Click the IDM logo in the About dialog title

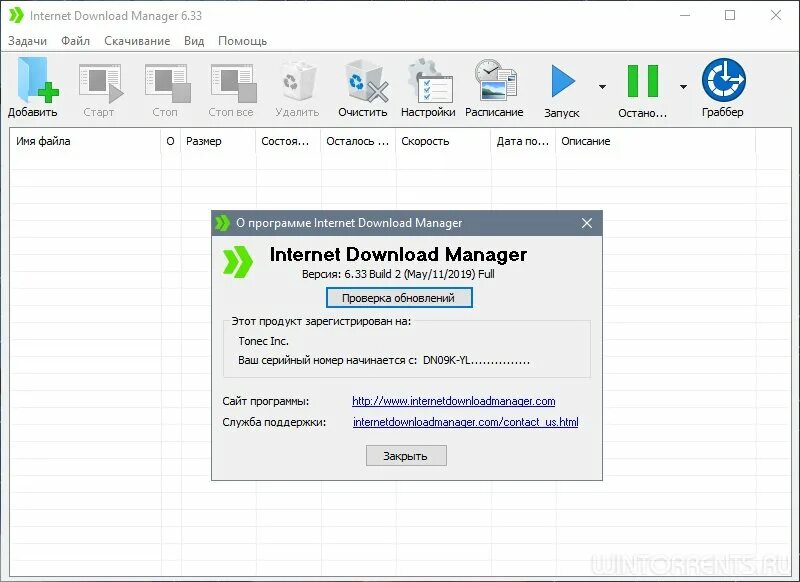click(x=222, y=223)
